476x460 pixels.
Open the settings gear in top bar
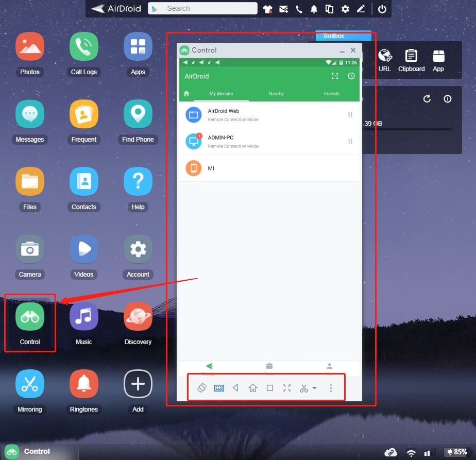[x=345, y=9]
